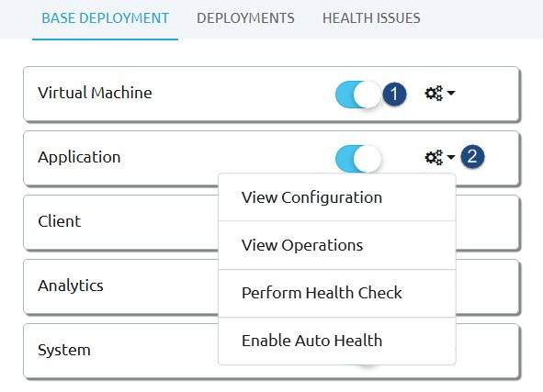The width and height of the screenshot is (543, 392).
Task: Switch to the Deployments tab
Action: pyautogui.click(x=245, y=18)
